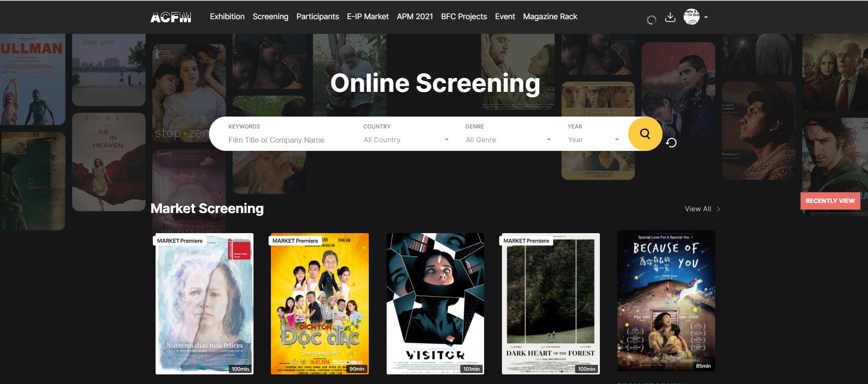Open the RECENTLY VIEW panel

pos(830,201)
